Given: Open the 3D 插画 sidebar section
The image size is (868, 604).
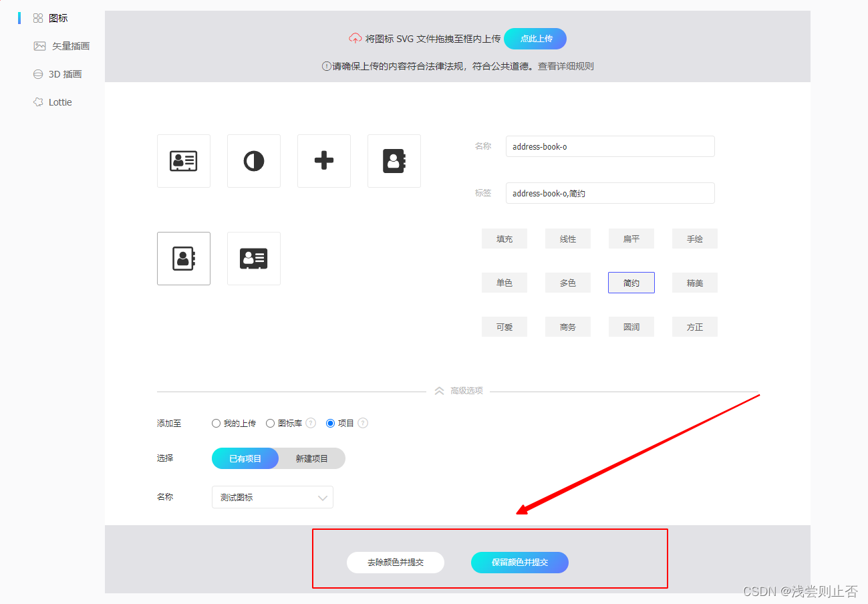Looking at the screenshot, I should click(65, 74).
